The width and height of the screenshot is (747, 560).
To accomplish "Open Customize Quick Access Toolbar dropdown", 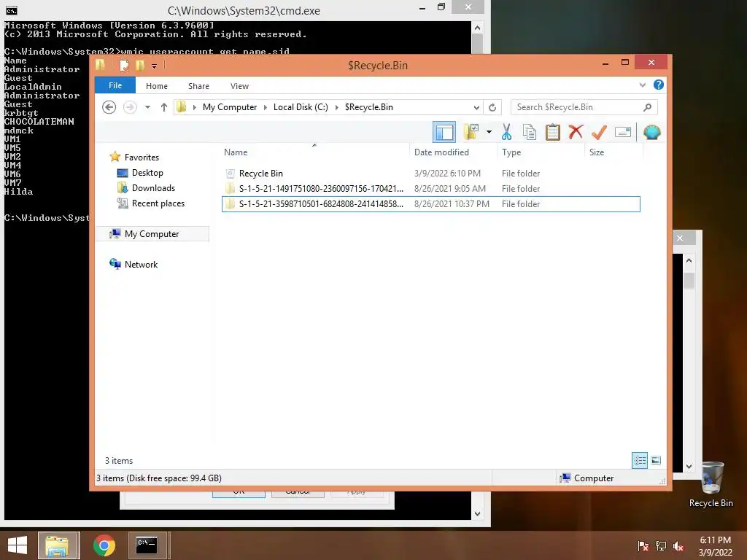I will coord(155,66).
